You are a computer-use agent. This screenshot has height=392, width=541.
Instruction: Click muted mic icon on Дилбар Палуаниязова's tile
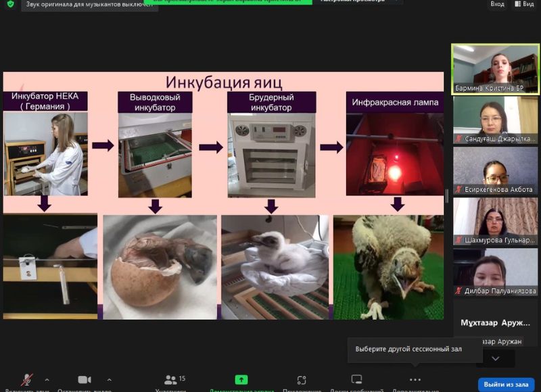458,291
